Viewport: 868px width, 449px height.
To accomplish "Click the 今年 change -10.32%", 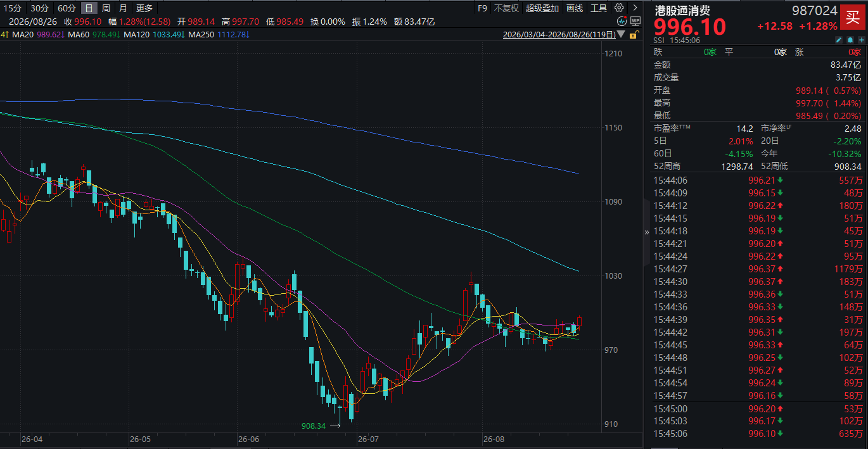I will (845, 154).
